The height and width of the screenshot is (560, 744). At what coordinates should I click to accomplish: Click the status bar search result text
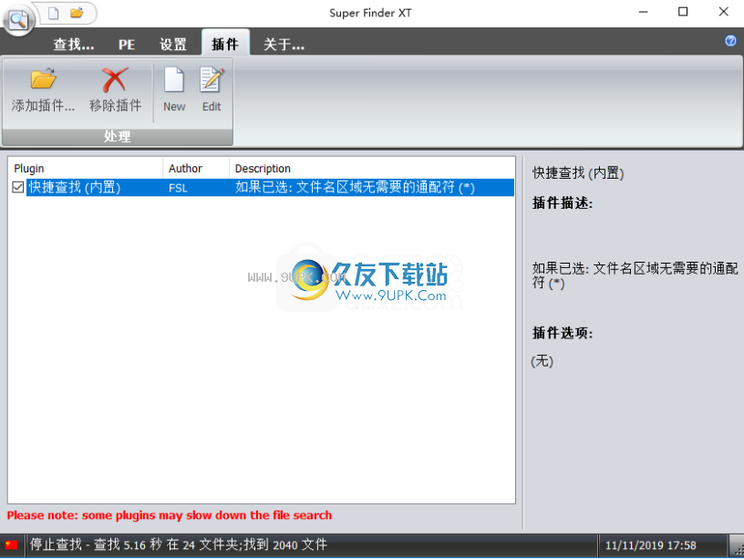(179, 544)
